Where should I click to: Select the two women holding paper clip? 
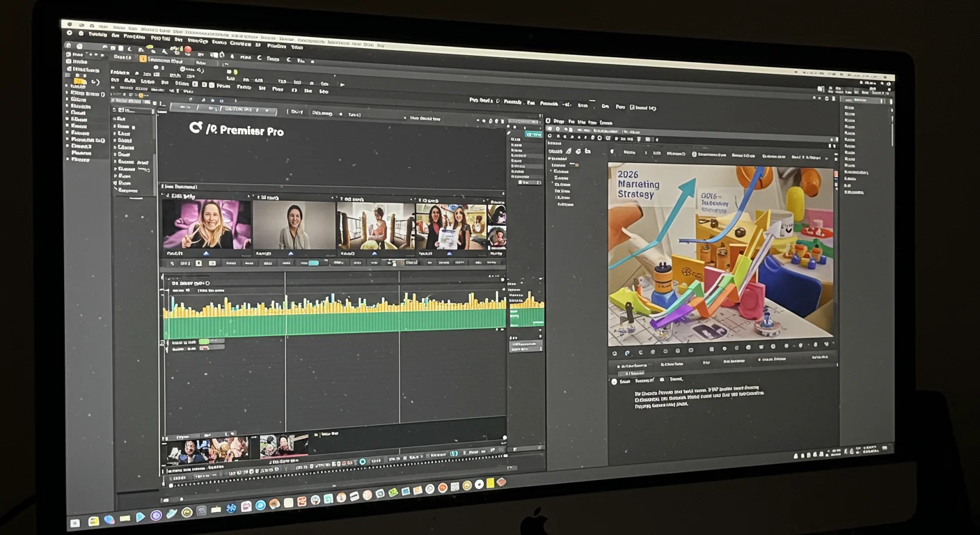point(451,226)
